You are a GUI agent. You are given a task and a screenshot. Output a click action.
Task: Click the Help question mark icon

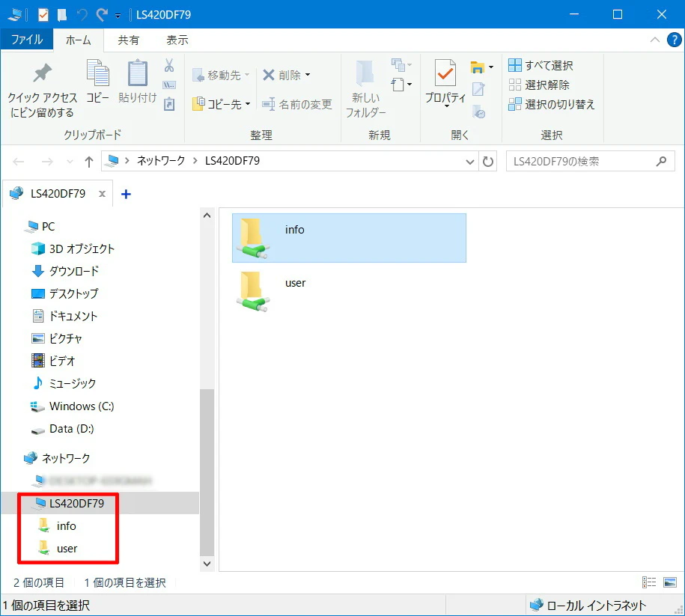pos(674,40)
